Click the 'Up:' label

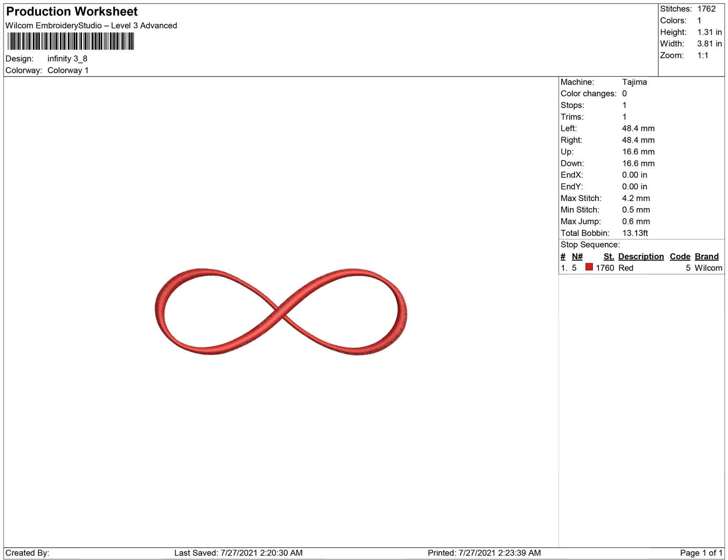[567, 152]
